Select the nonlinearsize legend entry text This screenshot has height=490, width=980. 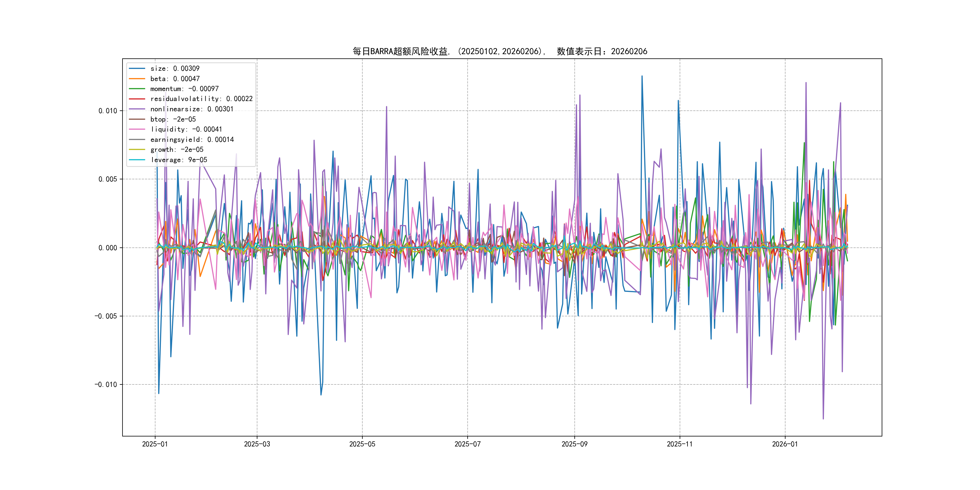click(x=192, y=109)
